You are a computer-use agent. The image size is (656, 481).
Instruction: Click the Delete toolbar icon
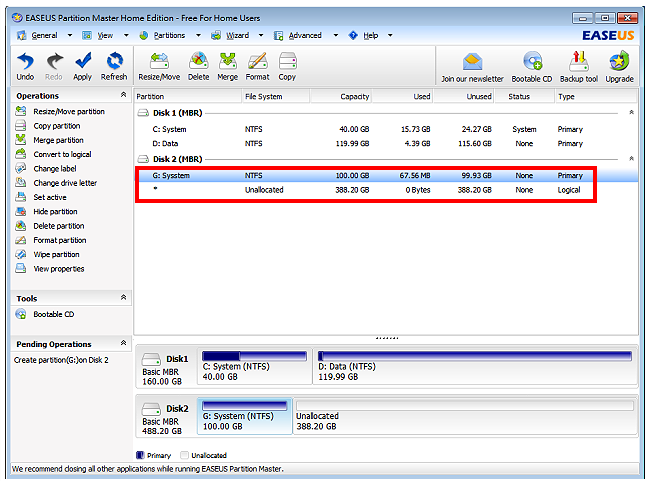tap(198, 66)
